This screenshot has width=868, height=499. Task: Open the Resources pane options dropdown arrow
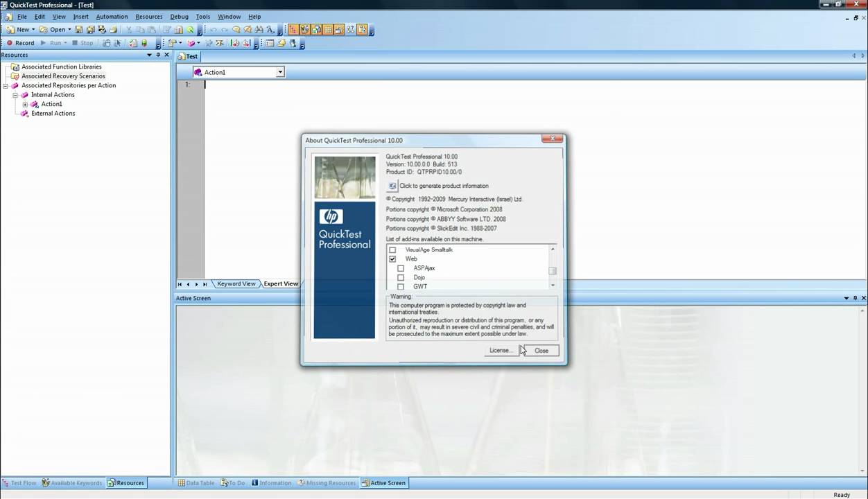pyautogui.click(x=149, y=55)
